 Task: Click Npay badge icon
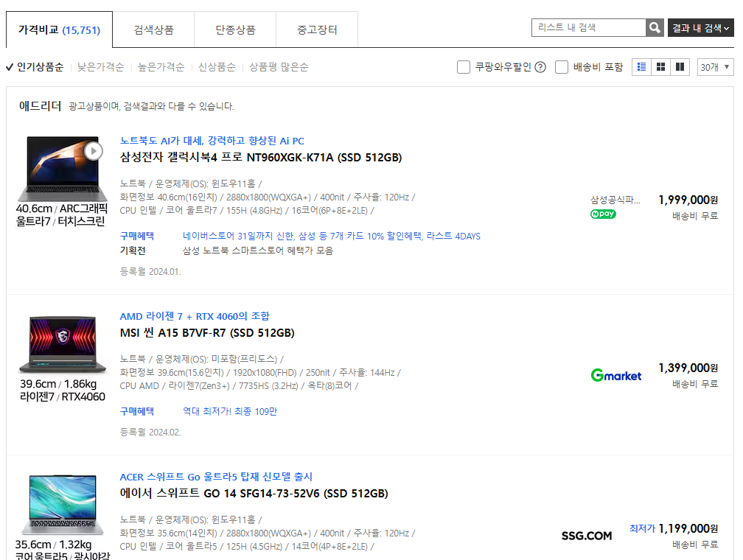pos(603,214)
